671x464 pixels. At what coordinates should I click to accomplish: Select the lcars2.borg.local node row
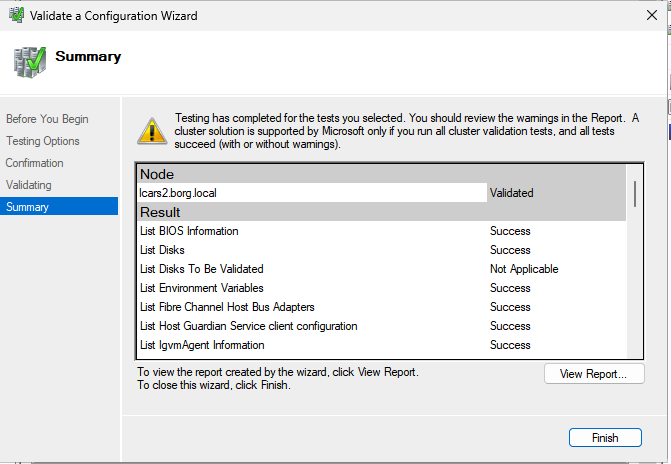[382, 193]
